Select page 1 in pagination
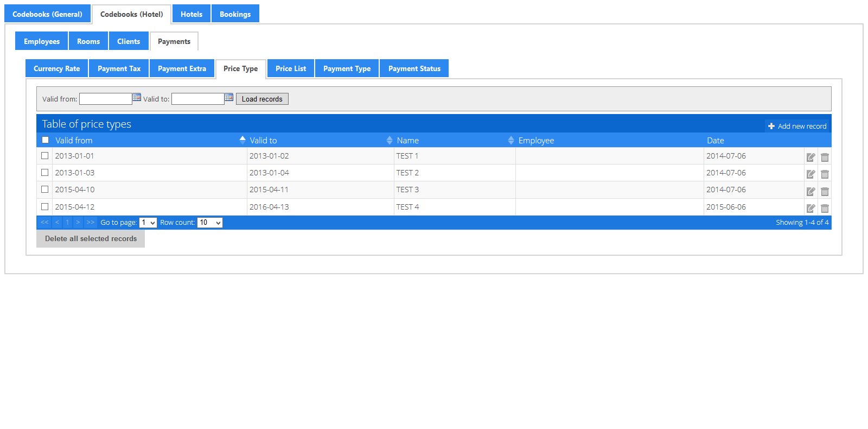 (67, 222)
